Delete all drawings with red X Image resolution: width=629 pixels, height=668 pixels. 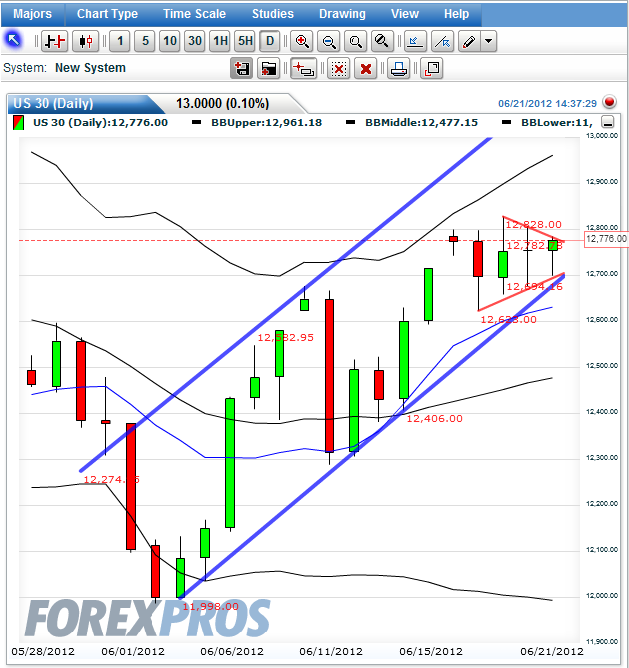(366, 68)
